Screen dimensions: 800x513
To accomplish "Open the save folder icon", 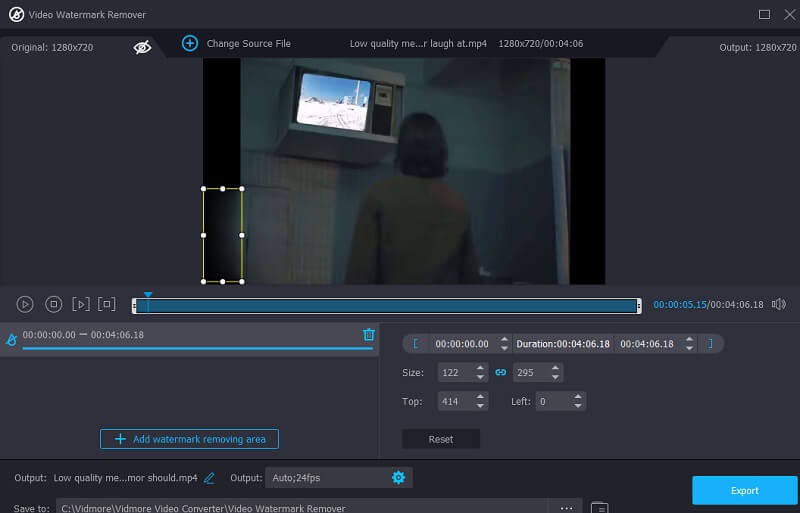I will 599,508.
